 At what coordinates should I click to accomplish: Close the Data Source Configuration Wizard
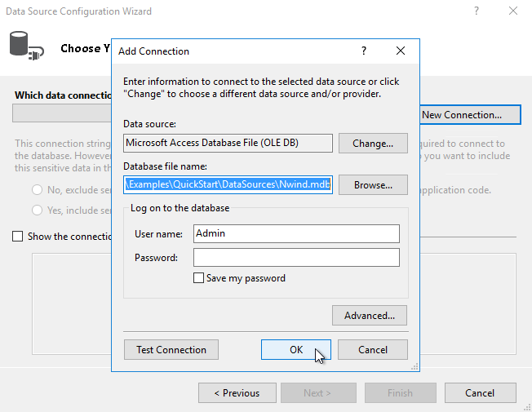click(512, 11)
